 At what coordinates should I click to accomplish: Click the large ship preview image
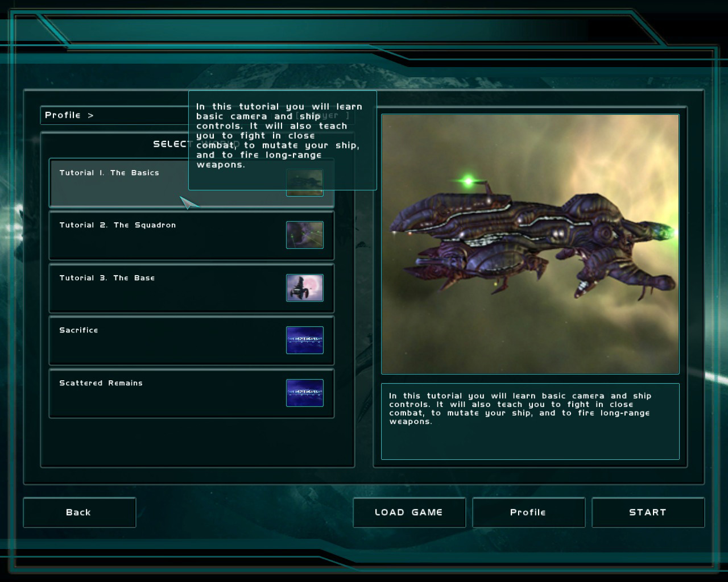(x=530, y=244)
